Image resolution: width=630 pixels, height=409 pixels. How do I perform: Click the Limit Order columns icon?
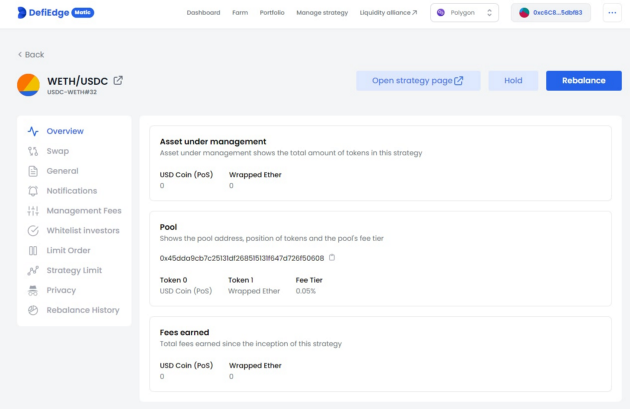point(33,250)
